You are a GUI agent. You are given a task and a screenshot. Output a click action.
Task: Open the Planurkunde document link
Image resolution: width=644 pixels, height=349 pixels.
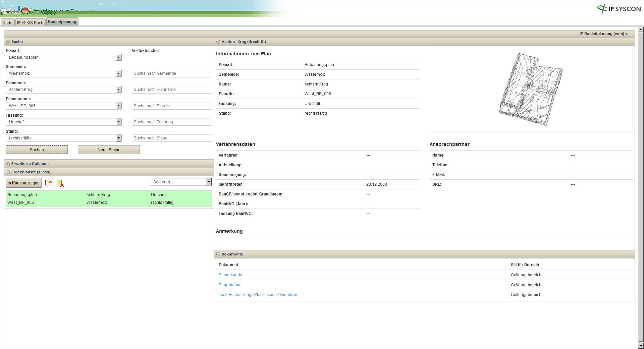[230, 275]
